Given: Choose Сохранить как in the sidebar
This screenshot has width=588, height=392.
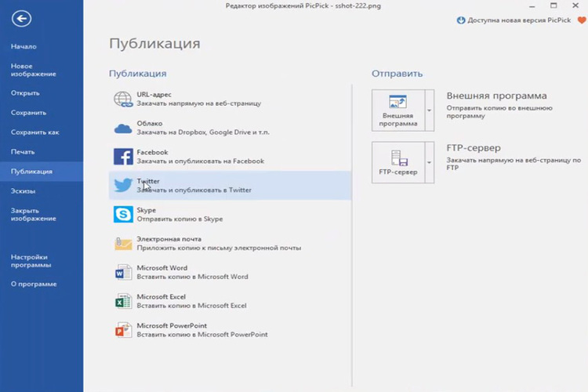Looking at the screenshot, I should [x=34, y=132].
